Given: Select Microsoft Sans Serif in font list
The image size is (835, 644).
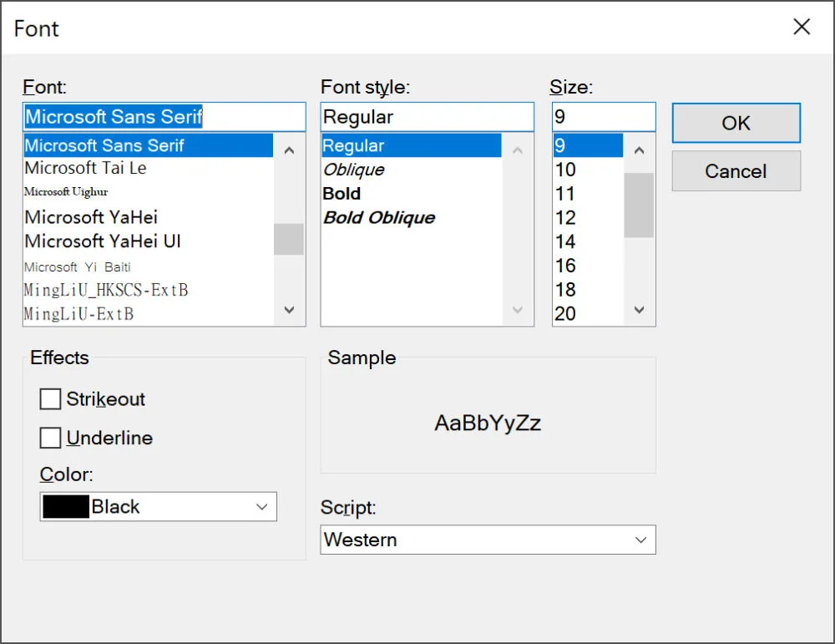Looking at the screenshot, I should tap(149, 145).
